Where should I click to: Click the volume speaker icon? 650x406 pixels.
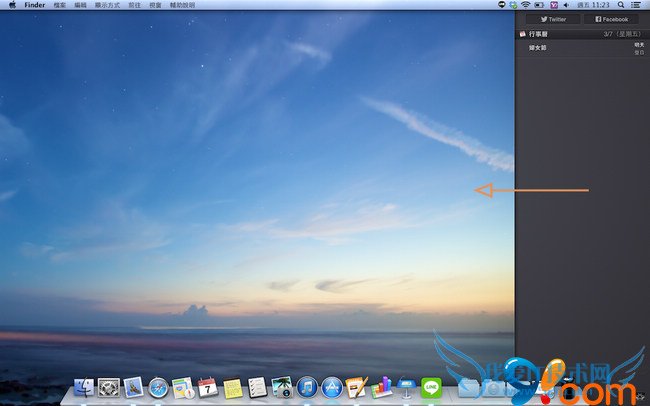click(x=565, y=5)
